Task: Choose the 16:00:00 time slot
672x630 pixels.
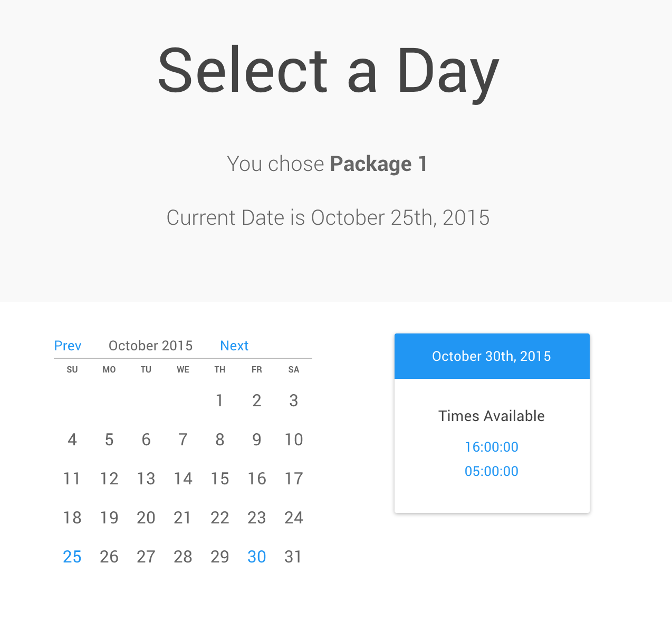Action: click(491, 446)
